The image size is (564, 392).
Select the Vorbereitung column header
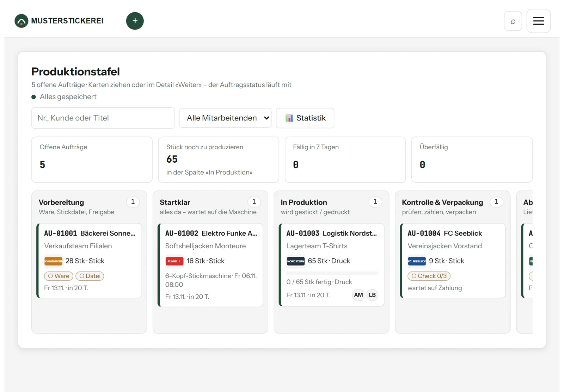coord(61,203)
